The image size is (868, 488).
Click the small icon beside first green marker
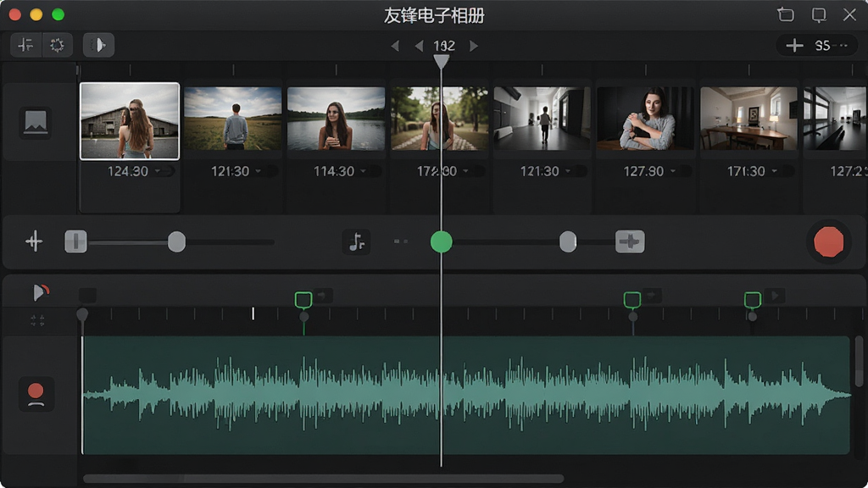click(x=324, y=296)
